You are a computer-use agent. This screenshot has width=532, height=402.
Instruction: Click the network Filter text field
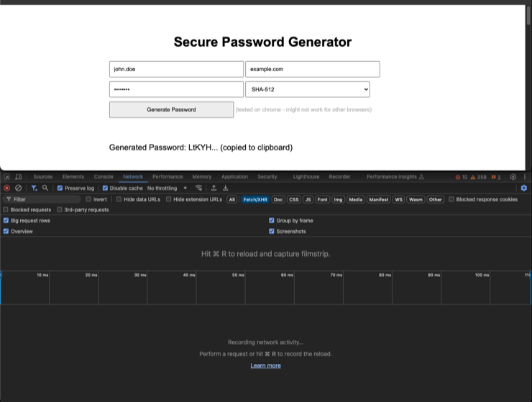tap(43, 199)
